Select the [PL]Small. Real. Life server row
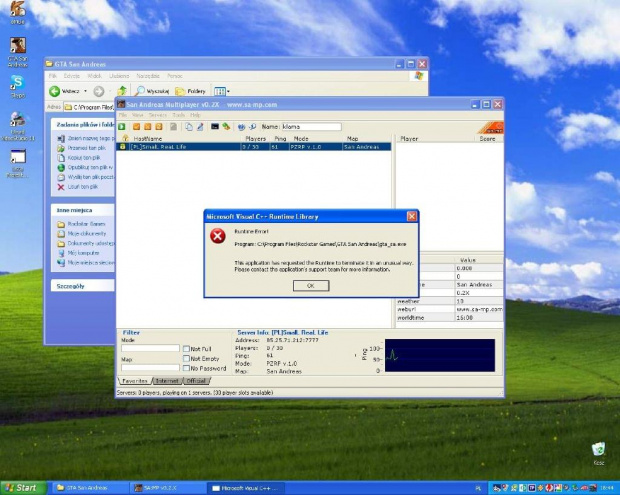 click(253, 147)
